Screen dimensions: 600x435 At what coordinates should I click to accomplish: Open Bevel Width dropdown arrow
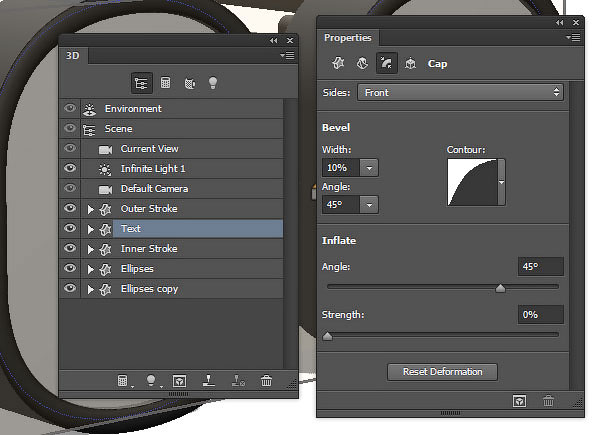pos(369,168)
